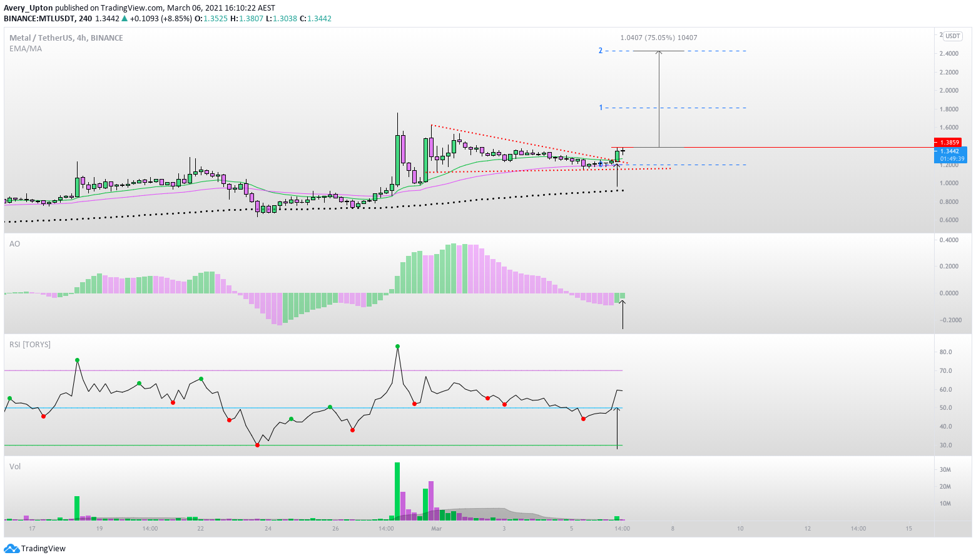
Task: Click the H:1.3807 high value in header
Action: pos(247,19)
